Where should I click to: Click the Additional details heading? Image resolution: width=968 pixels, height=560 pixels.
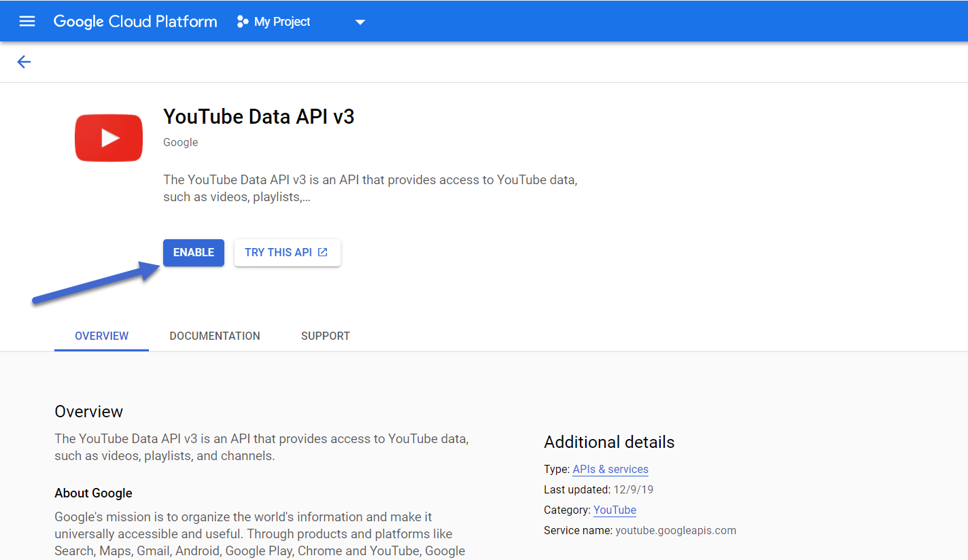point(609,442)
